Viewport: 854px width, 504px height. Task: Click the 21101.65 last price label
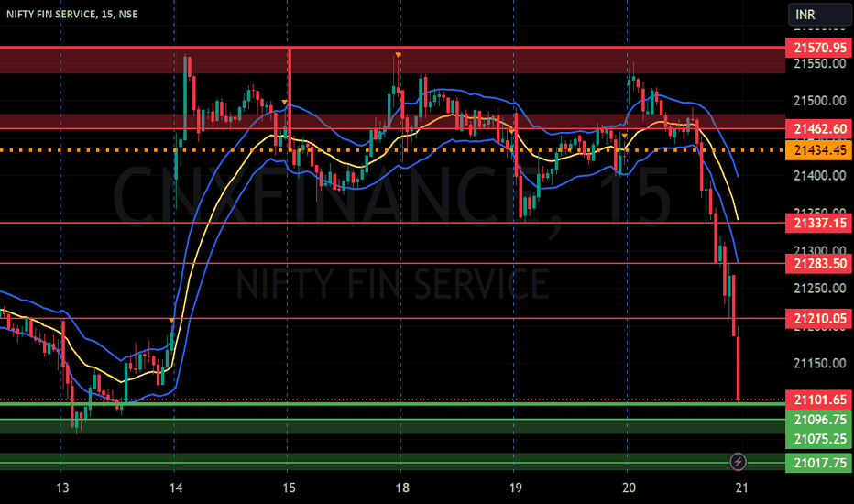[818, 400]
